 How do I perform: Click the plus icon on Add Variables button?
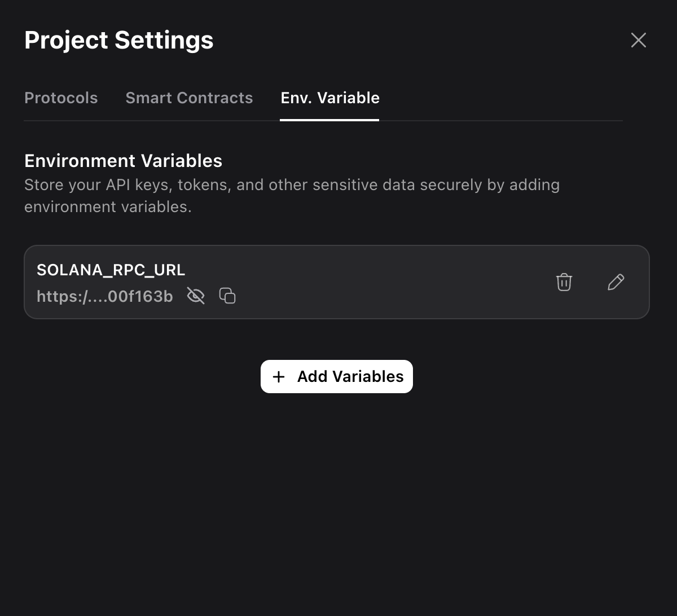coord(279,376)
